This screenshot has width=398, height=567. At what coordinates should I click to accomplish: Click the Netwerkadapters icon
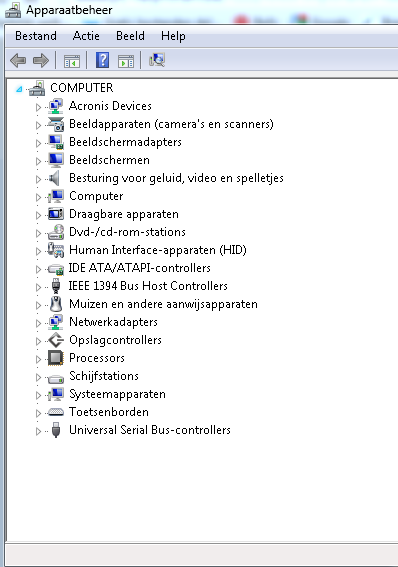point(56,322)
